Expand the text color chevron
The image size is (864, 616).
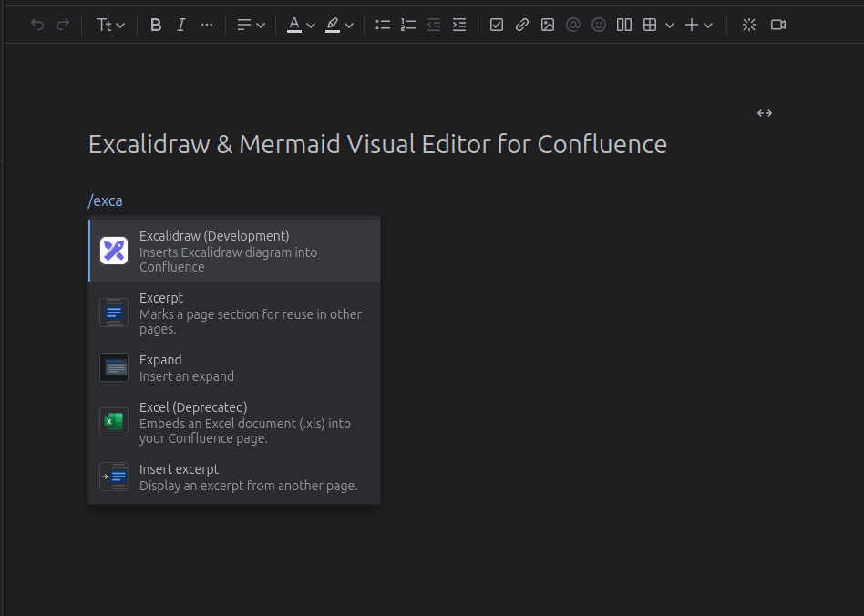[x=311, y=26]
